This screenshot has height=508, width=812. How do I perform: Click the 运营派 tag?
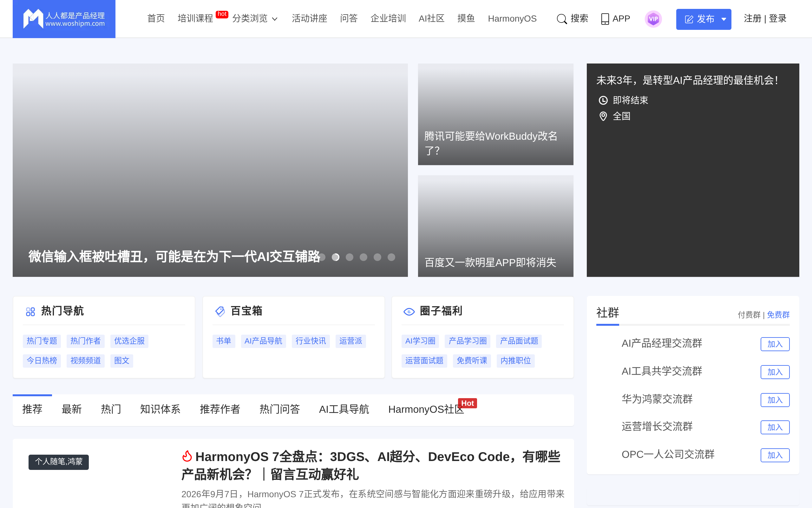350,341
